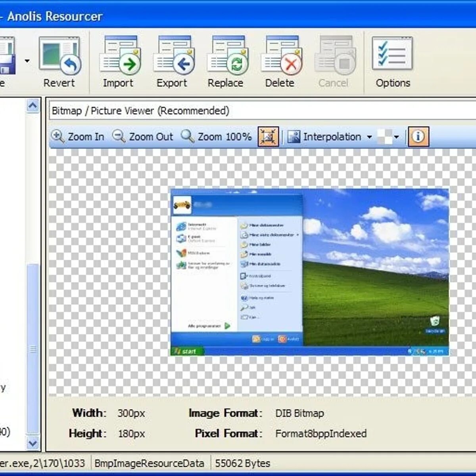This screenshot has width=476, height=476.
Task: Open the Options dialog
Action: point(393,62)
